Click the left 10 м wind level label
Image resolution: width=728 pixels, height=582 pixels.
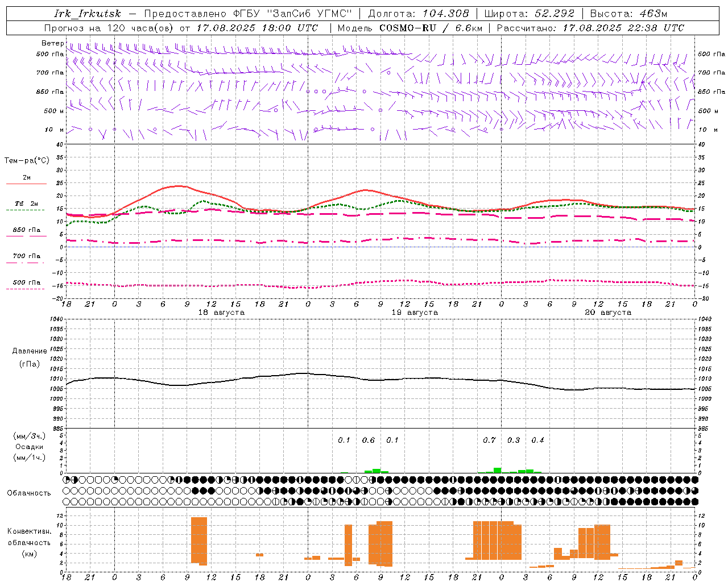pyautogui.click(x=54, y=130)
